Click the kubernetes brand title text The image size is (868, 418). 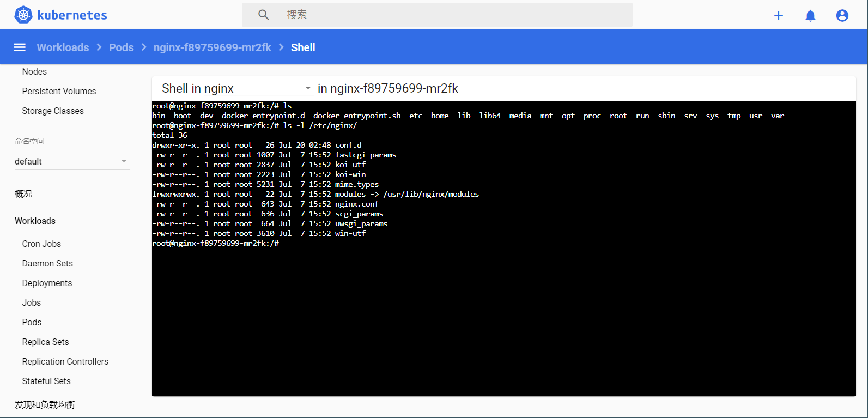[x=72, y=15]
